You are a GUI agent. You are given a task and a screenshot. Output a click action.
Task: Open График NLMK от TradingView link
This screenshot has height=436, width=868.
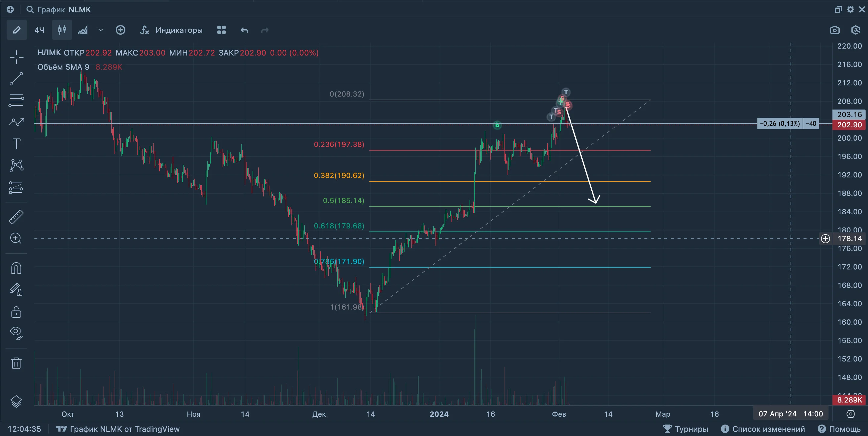(x=118, y=429)
